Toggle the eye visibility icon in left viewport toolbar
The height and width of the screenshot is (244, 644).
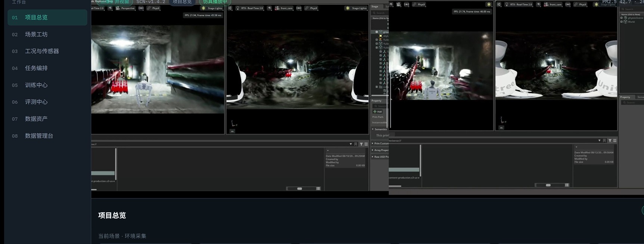pos(110,8)
